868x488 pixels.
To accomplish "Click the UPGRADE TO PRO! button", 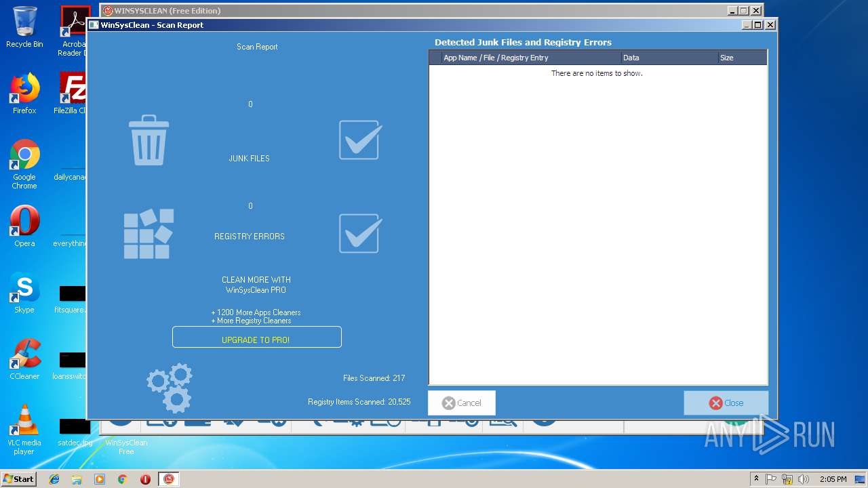I will coord(256,337).
